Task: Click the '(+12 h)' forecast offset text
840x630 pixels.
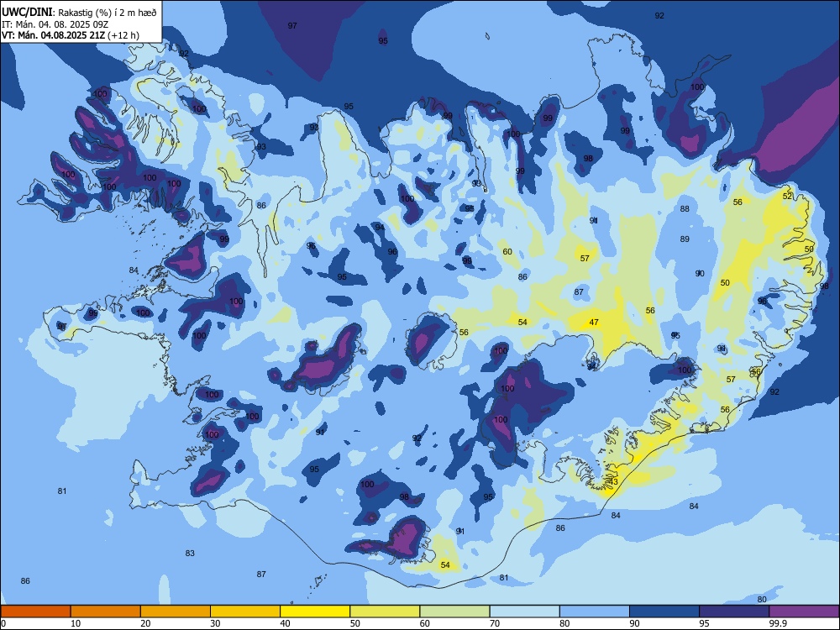Action: [x=123, y=35]
